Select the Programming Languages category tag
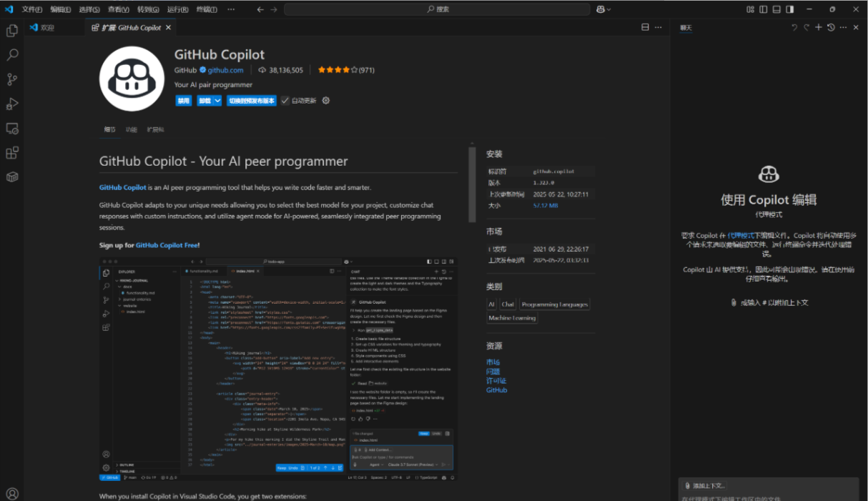Screen dimensions: 868x501 click(x=555, y=304)
